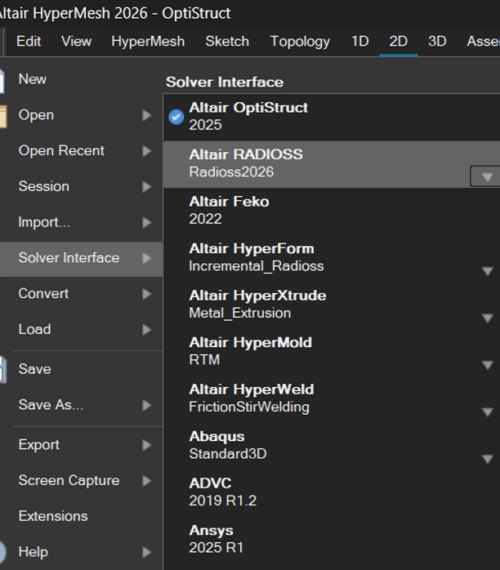The width and height of the screenshot is (500, 570).
Task: Select Altair OptiStruct solver interface
Action: (332, 117)
